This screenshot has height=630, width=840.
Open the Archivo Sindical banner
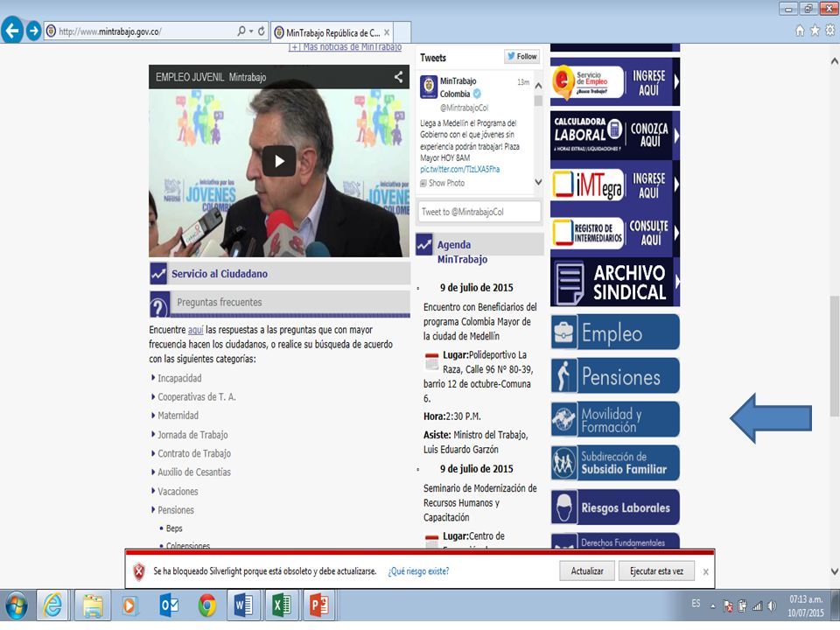615,283
